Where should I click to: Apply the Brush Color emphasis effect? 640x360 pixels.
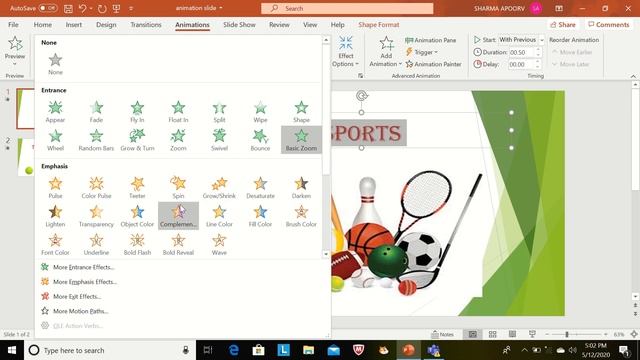click(x=301, y=216)
